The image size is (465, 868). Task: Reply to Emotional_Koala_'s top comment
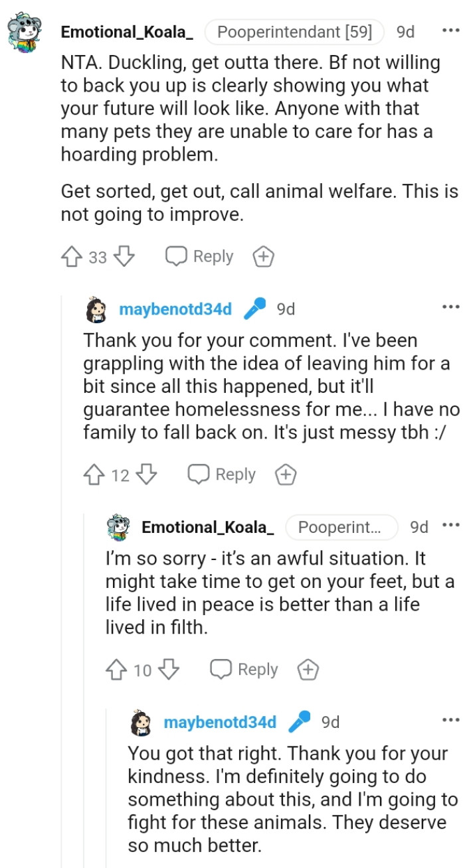[201, 256]
